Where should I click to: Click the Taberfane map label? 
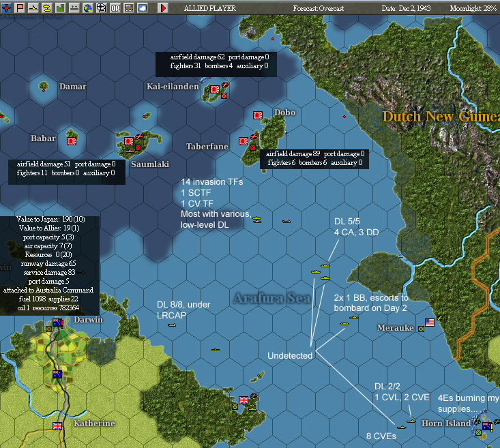click(x=207, y=147)
